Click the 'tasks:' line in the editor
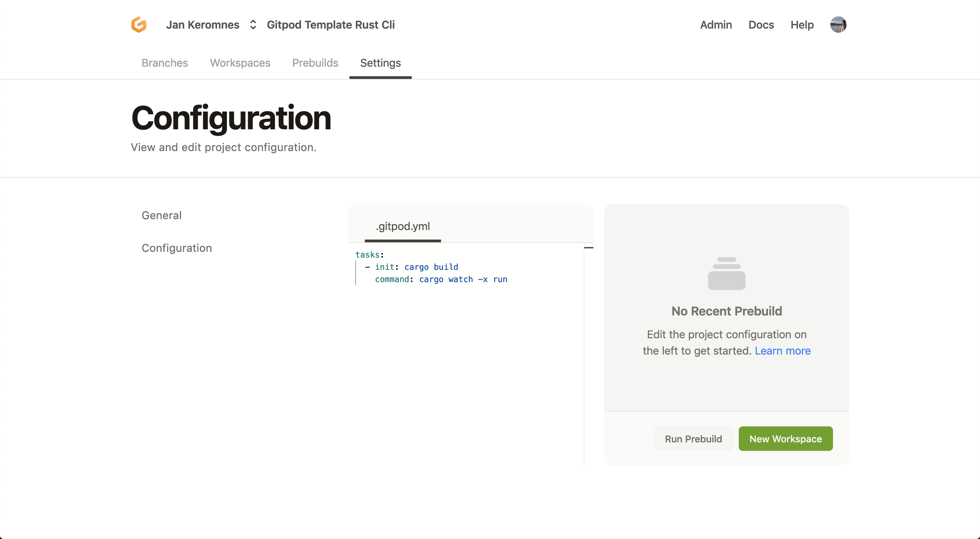This screenshot has height=539, width=980. point(370,255)
